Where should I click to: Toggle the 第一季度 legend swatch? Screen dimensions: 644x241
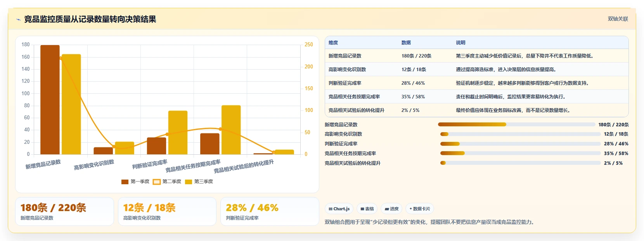125,182
